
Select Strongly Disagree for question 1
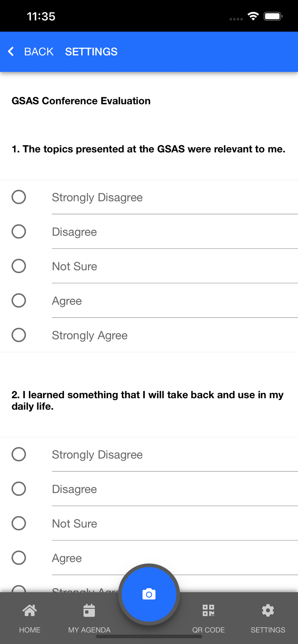(19, 197)
